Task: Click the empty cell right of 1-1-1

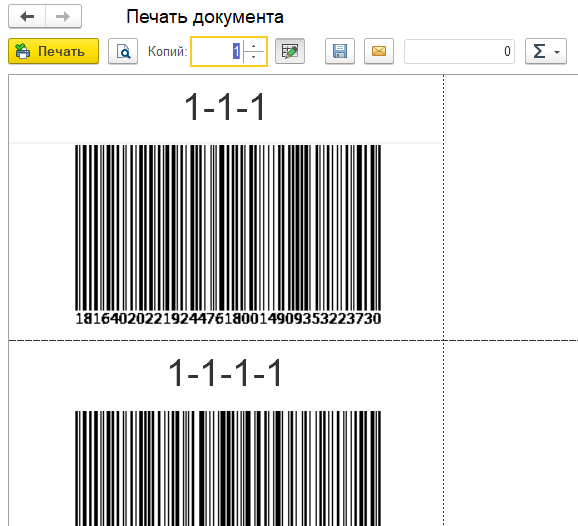Action: tap(511, 109)
